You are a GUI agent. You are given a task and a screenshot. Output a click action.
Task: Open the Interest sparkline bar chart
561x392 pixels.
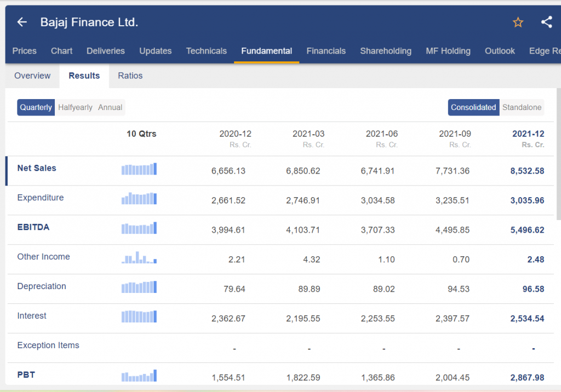(x=139, y=316)
